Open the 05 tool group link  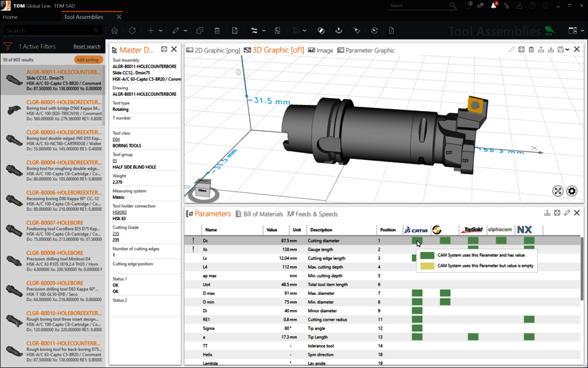(x=115, y=161)
